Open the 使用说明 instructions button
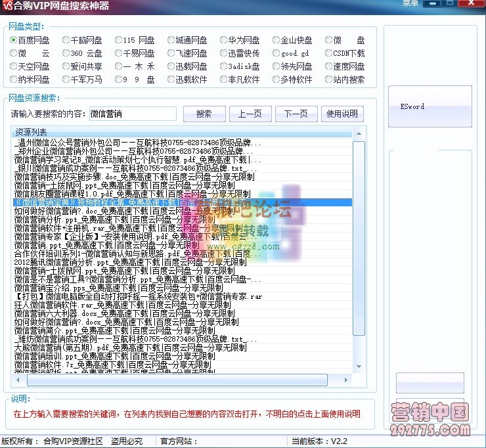 342,114
